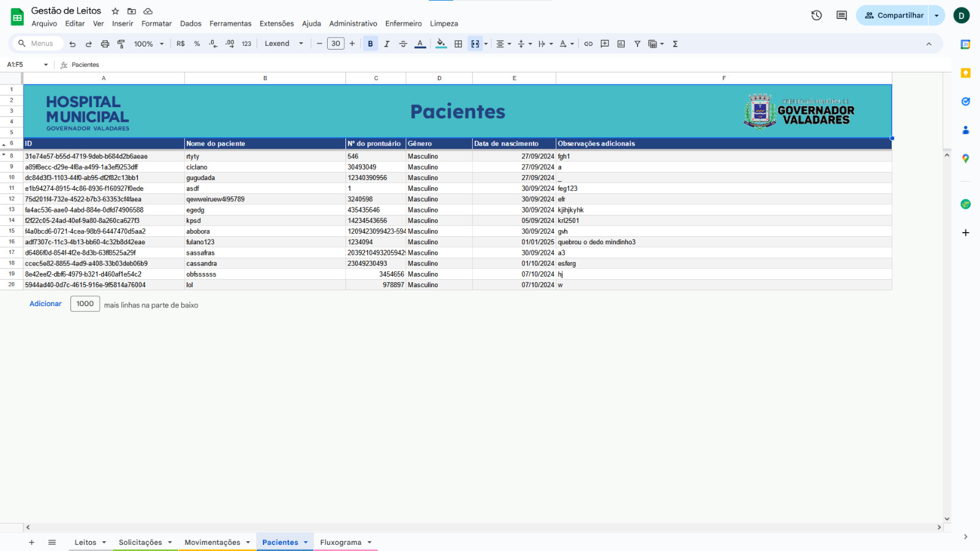Click the rows count input field showing 1000
Screen dimensions: 980x551
point(85,304)
